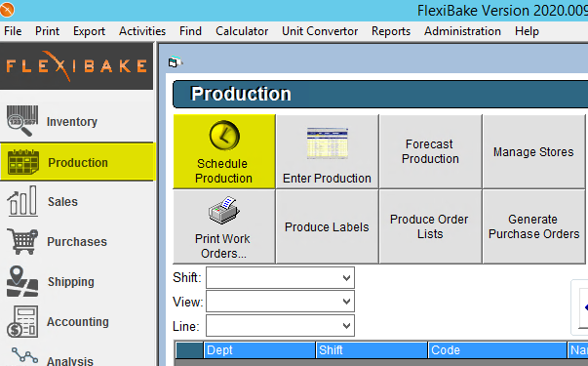
Task: Open the Line dropdown
Action: [280, 325]
